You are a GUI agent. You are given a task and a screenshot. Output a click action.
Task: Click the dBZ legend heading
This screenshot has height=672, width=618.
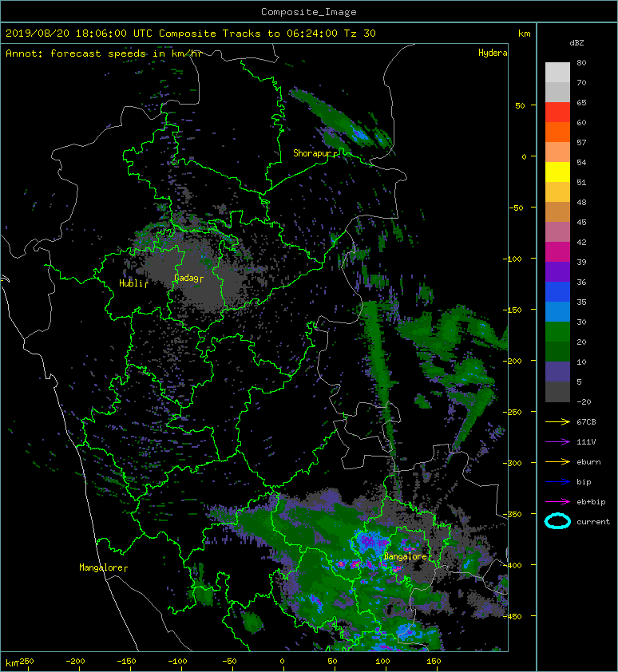pos(576,43)
